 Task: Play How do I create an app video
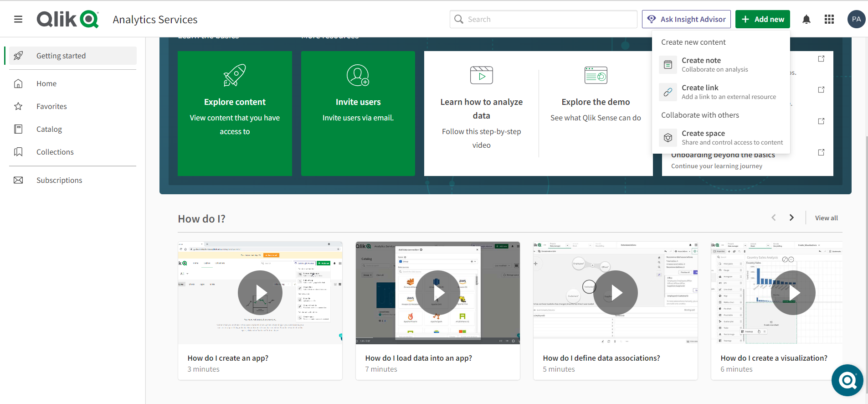coord(260,293)
